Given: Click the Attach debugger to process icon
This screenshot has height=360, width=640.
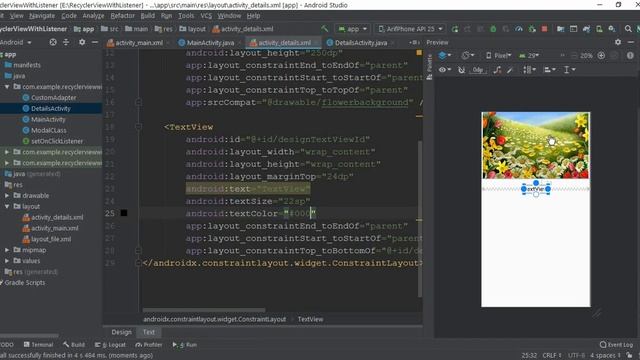Looking at the screenshot, I should pos(532,29).
